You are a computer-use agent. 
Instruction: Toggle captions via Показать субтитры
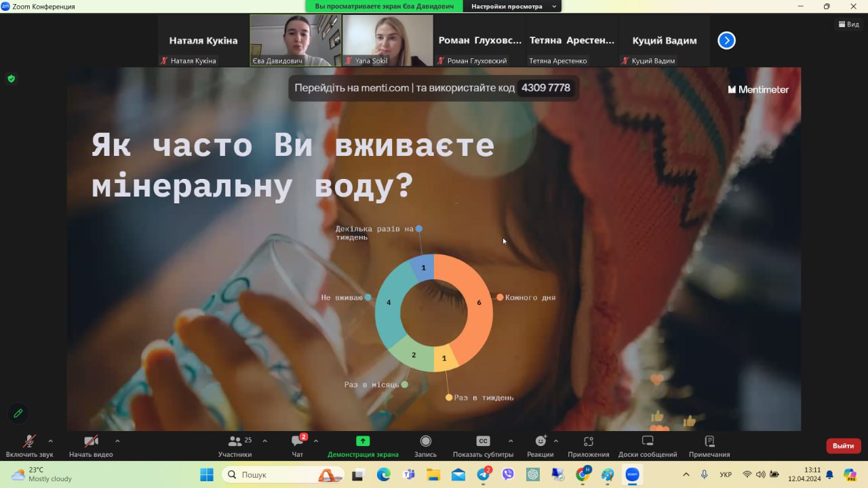point(483,446)
